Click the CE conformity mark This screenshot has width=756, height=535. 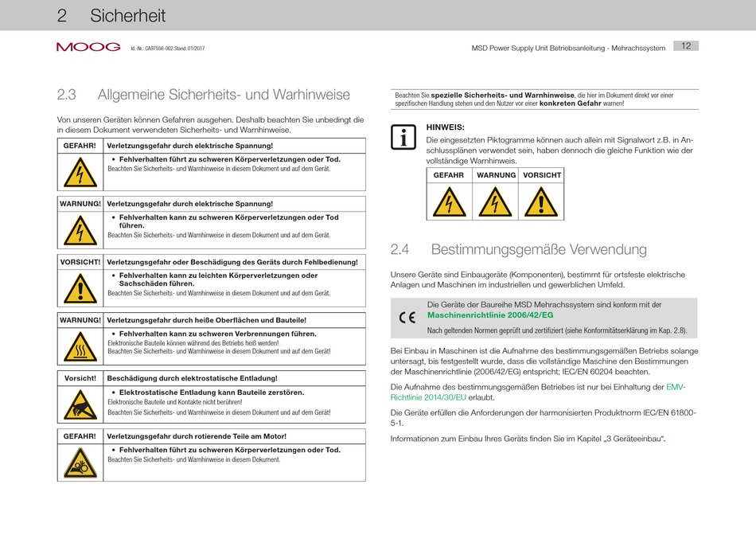coord(407,318)
